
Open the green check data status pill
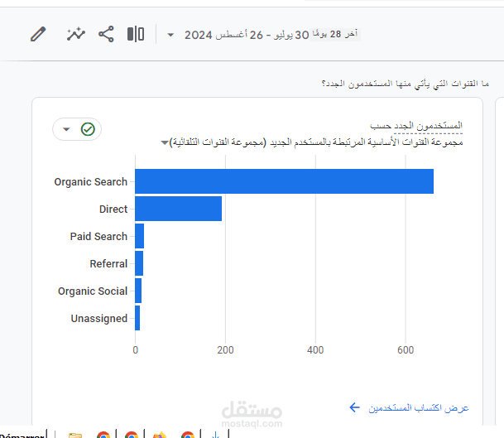[x=77, y=129]
